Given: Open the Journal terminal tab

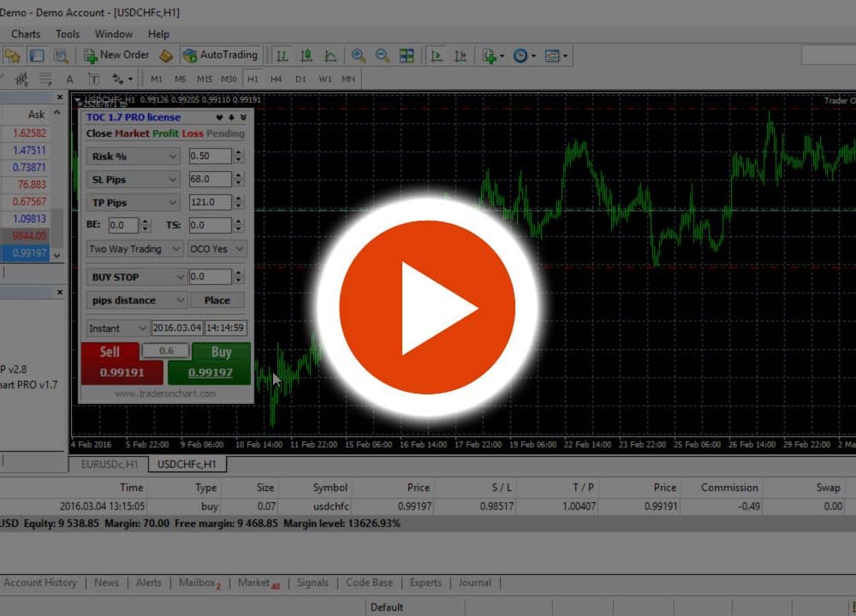Looking at the screenshot, I should [475, 583].
